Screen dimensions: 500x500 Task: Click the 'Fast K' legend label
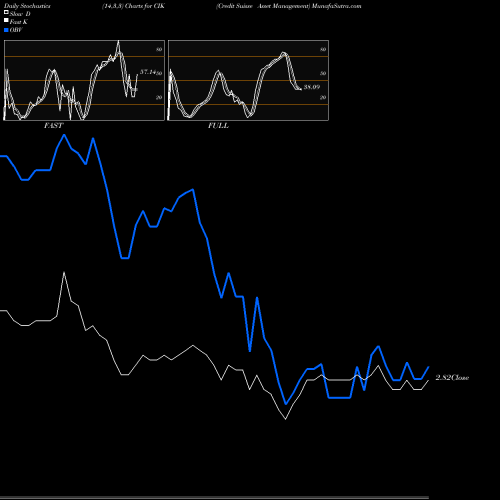19,22
